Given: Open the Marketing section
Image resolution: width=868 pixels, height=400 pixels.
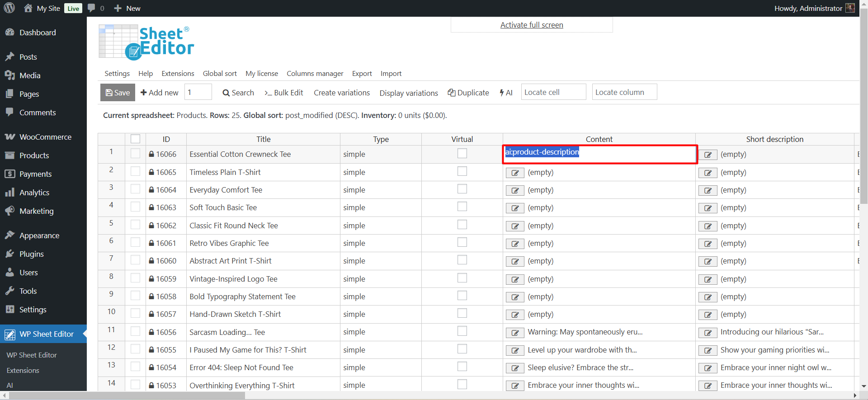Looking at the screenshot, I should [x=36, y=211].
